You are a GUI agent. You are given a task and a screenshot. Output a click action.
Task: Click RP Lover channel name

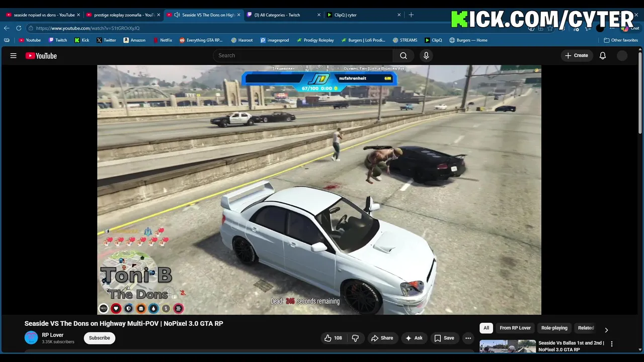pyautogui.click(x=53, y=335)
